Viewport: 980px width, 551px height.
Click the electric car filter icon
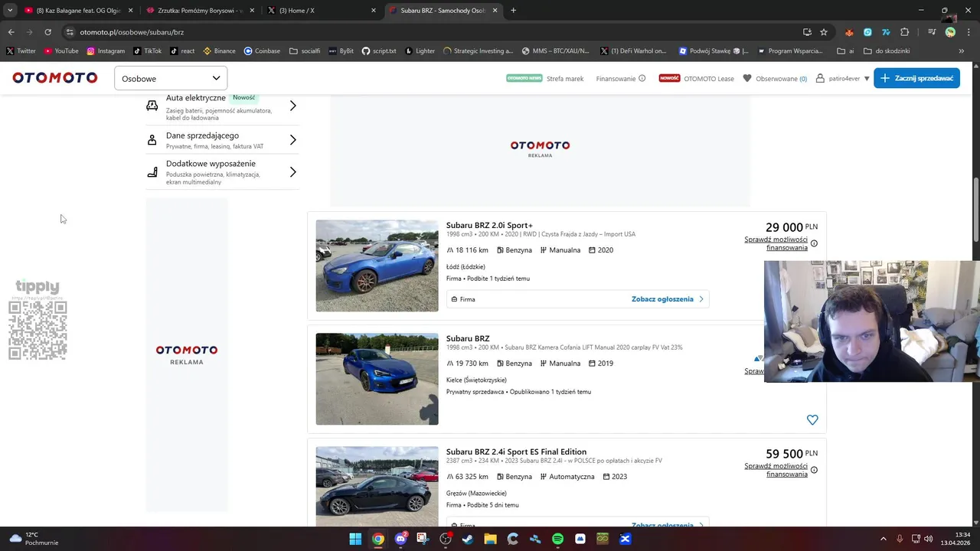152,106
